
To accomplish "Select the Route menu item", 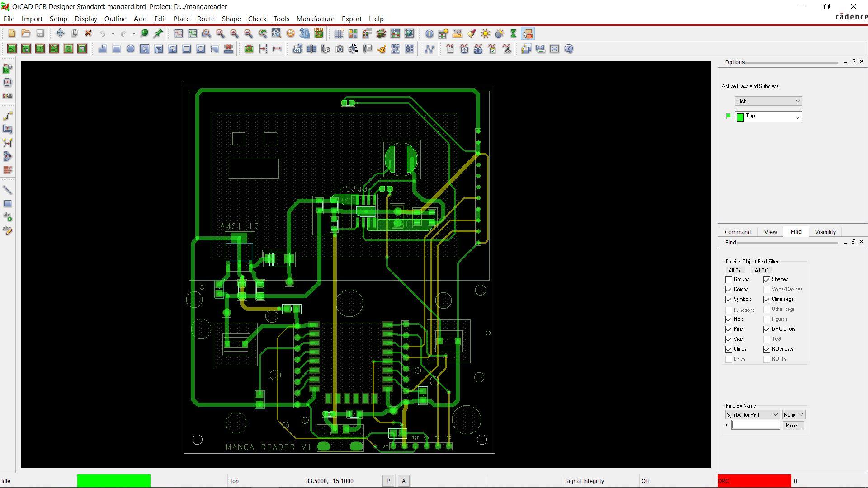I will [x=206, y=19].
